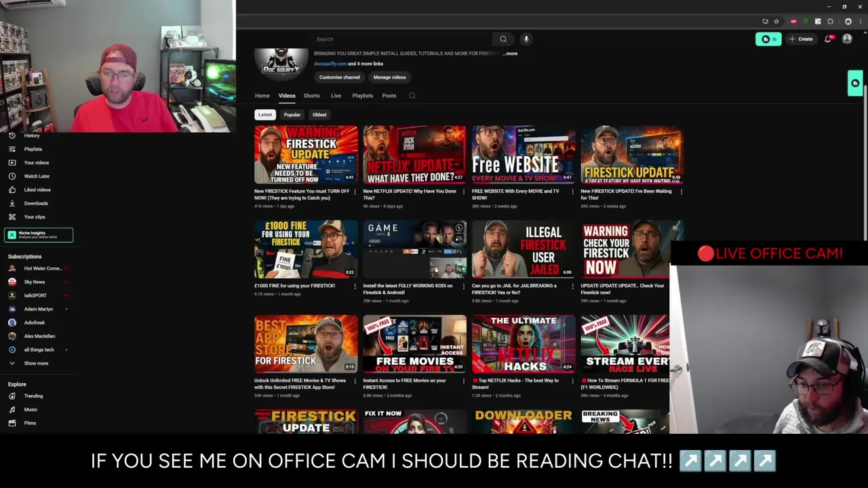Click the Create button
This screenshot has height=488, width=868.
(801, 39)
